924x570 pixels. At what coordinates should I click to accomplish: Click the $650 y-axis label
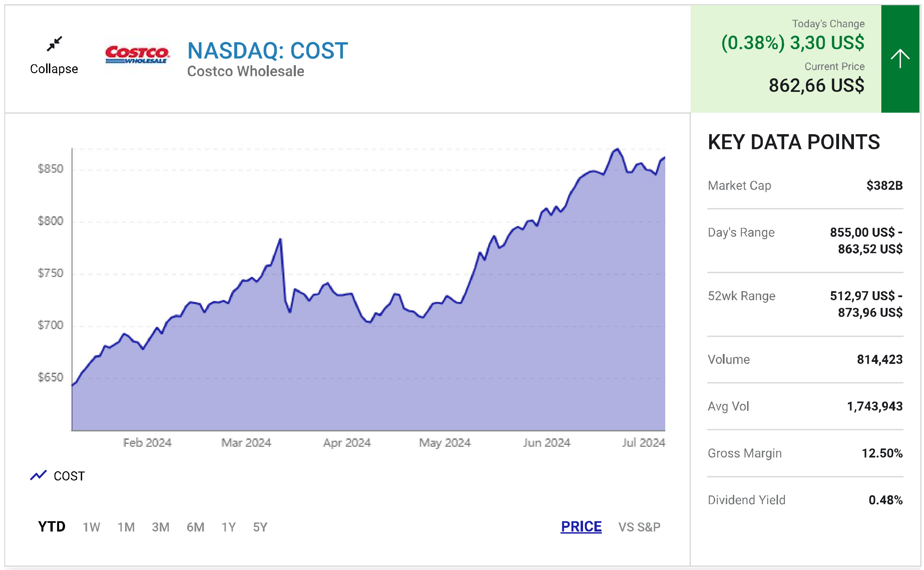pos(51,377)
